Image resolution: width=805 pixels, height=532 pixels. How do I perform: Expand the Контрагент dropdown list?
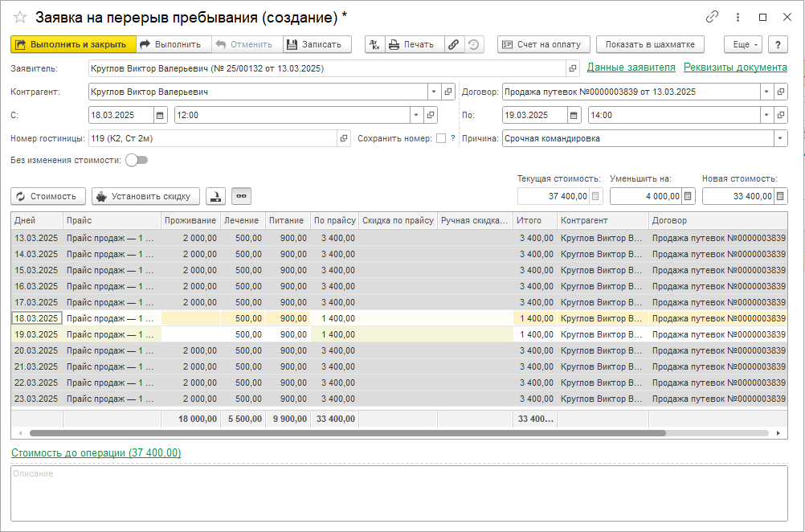coord(433,92)
